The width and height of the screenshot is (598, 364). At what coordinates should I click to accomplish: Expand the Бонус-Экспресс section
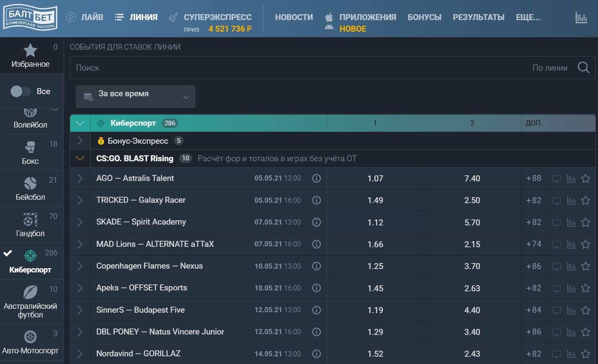click(80, 141)
